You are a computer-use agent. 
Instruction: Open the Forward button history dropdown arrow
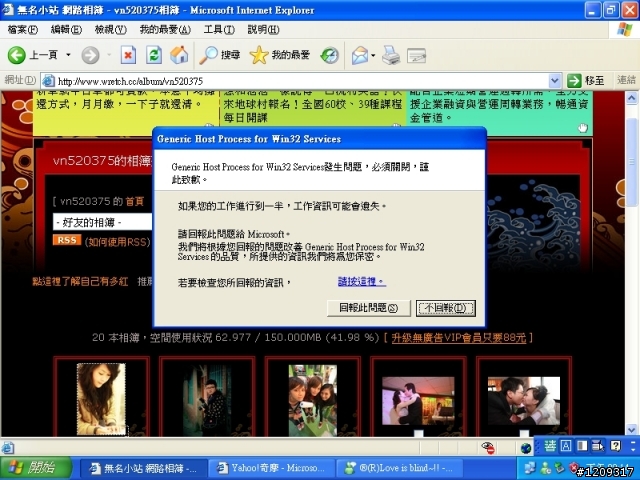(x=109, y=55)
